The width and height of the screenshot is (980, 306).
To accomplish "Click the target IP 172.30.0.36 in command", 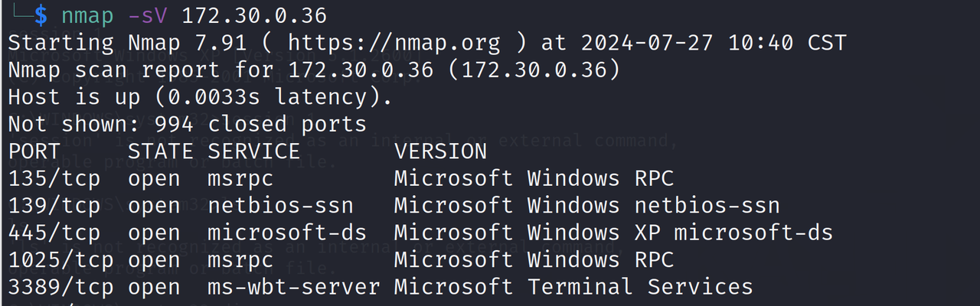I will (254, 15).
